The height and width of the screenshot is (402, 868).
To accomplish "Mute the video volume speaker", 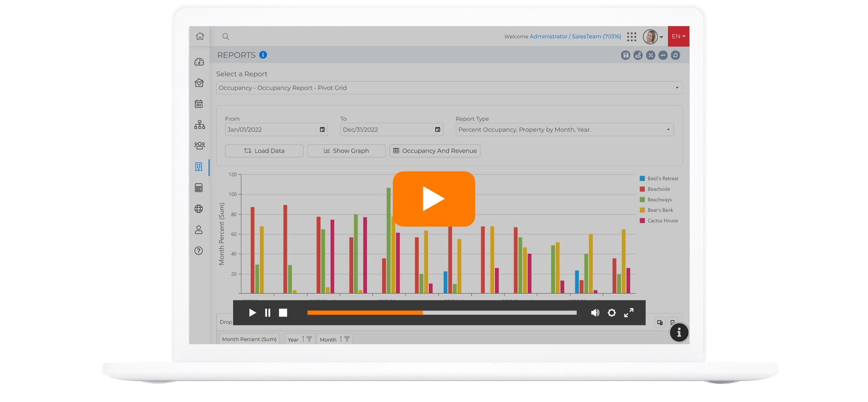I will tap(595, 313).
